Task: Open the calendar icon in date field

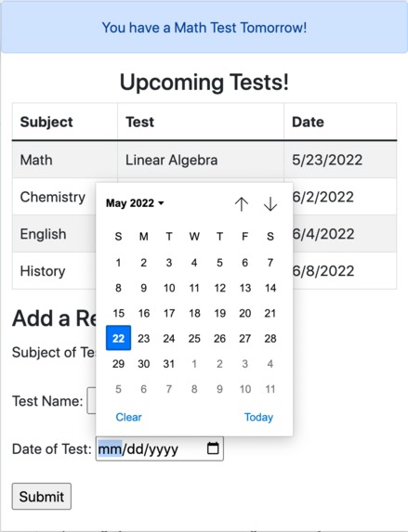Action: pyautogui.click(x=213, y=448)
